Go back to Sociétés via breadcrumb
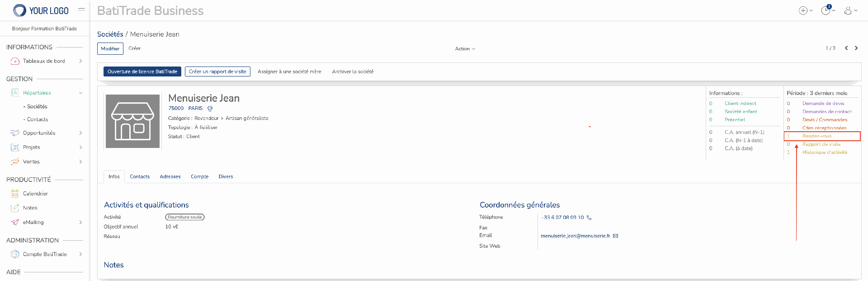 click(x=110, y=34)
